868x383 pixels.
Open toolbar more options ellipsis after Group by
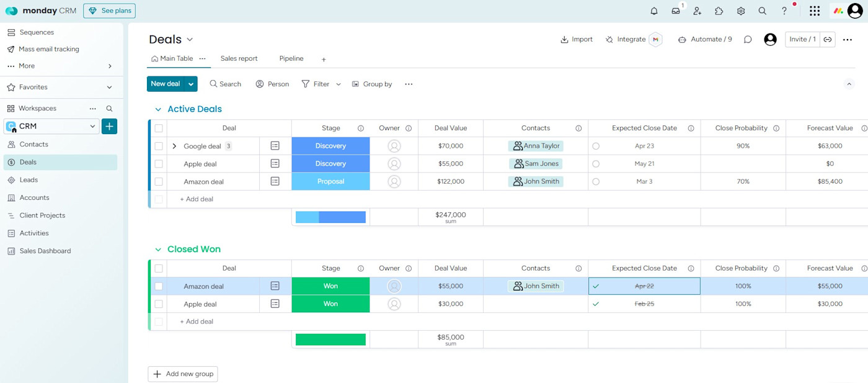pos(409,84)
